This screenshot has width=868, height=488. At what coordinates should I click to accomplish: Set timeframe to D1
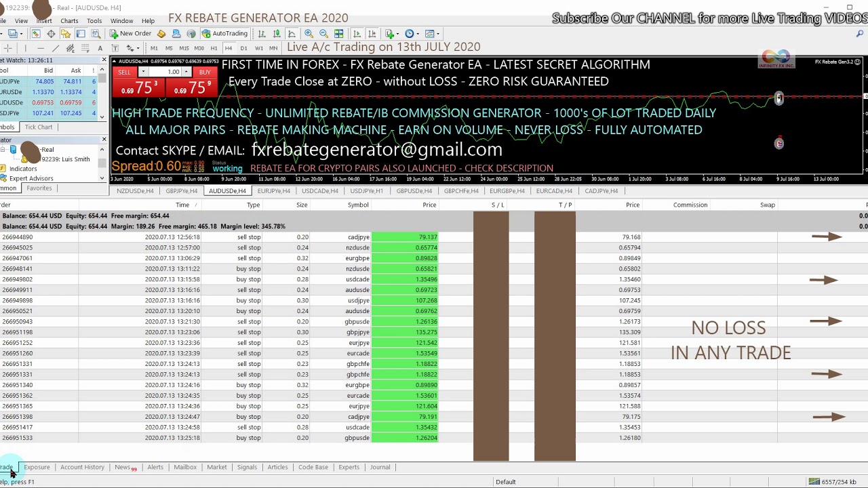point(243,48)
